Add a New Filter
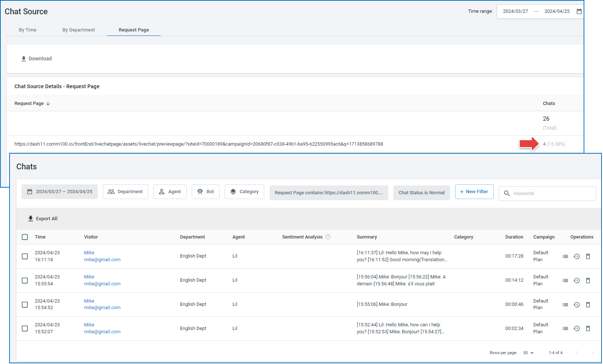Image resolution: width=603 pixels, height=364 pixels. click(474, 192)
